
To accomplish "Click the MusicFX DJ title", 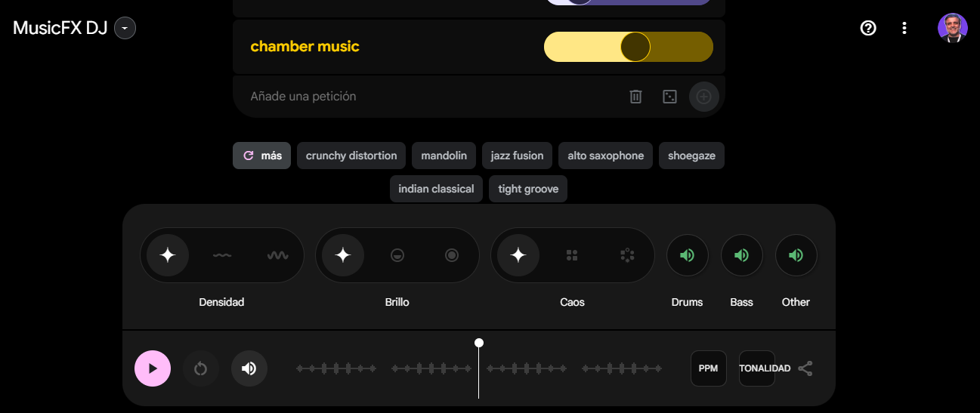I will pyautogui.click(x=60, y=28).
